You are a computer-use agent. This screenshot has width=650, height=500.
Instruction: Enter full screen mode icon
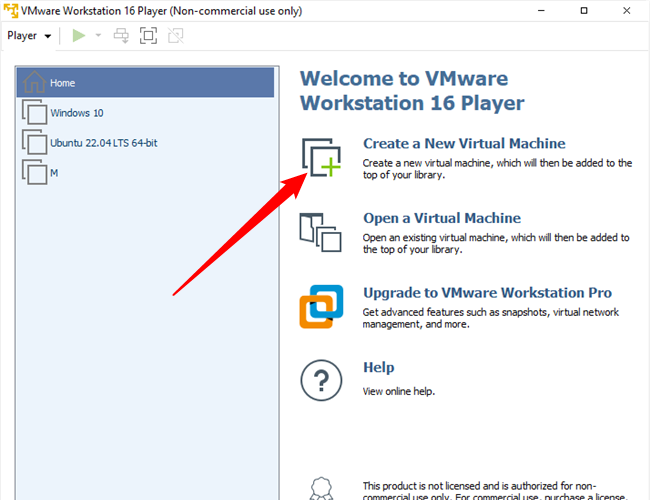click(x=148, y=36)
